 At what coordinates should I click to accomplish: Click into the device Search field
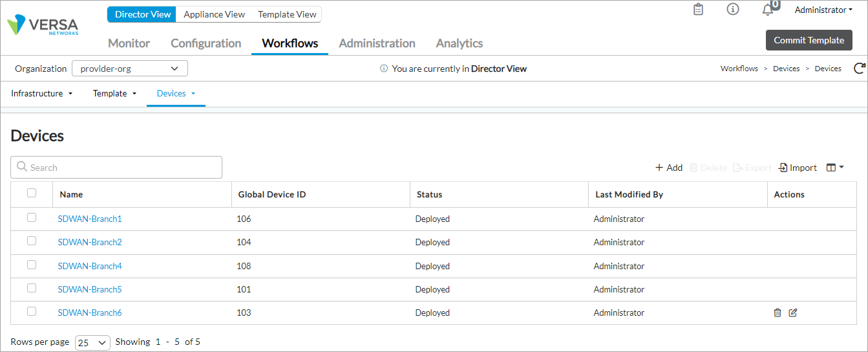coord(116,168)
